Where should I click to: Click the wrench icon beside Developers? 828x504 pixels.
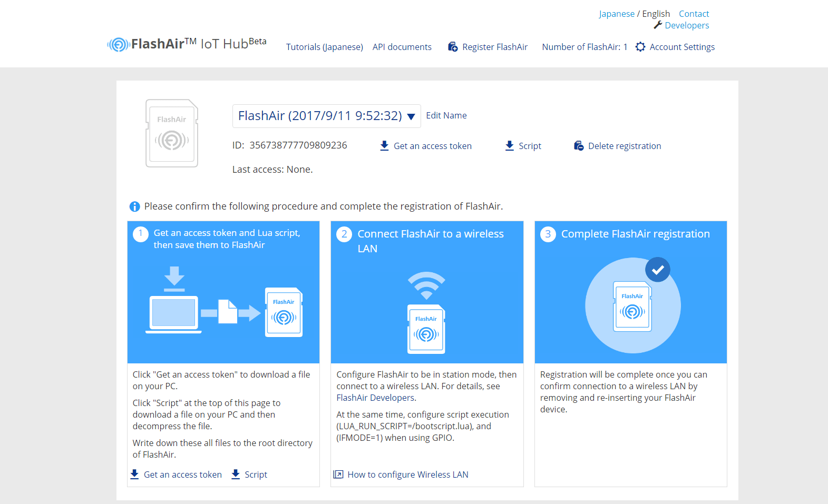point(658,25)
